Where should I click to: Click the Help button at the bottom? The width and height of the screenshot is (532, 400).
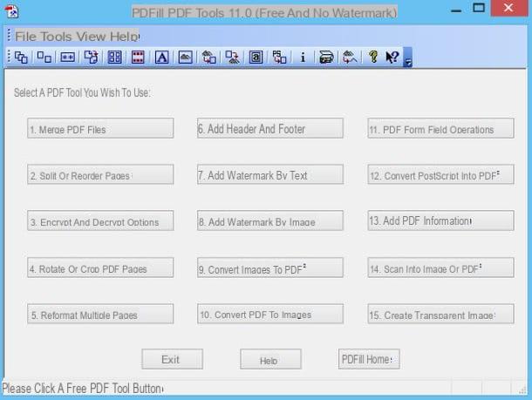click(270, 359)
